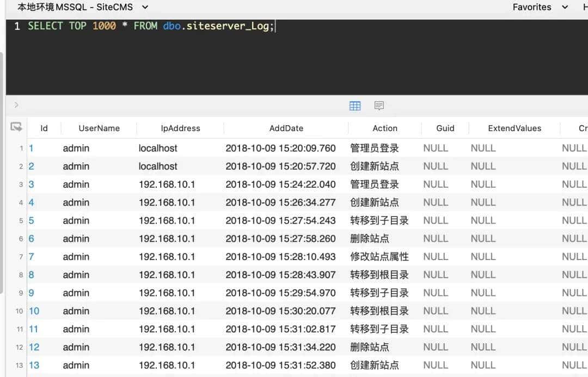This screenshot has height=377, width=588.
Task: Select the table grid view icon
Action: [355, 106]
